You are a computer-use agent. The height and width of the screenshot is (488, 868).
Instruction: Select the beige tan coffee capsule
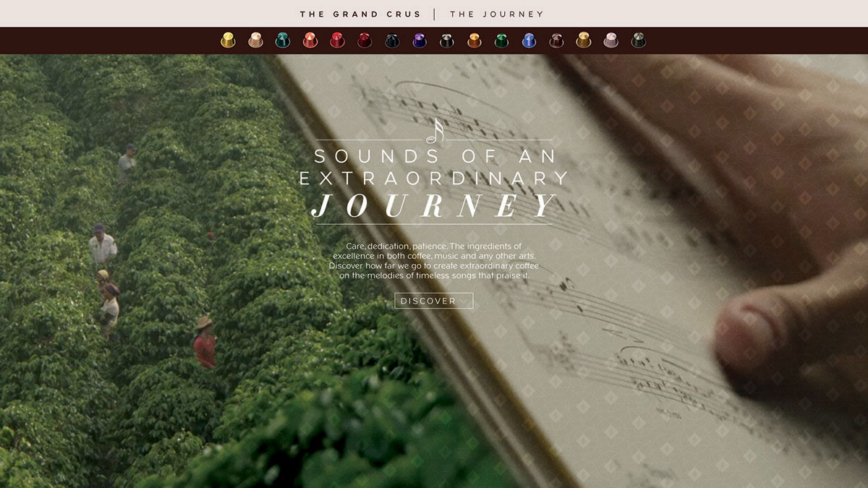click(255, 40)
